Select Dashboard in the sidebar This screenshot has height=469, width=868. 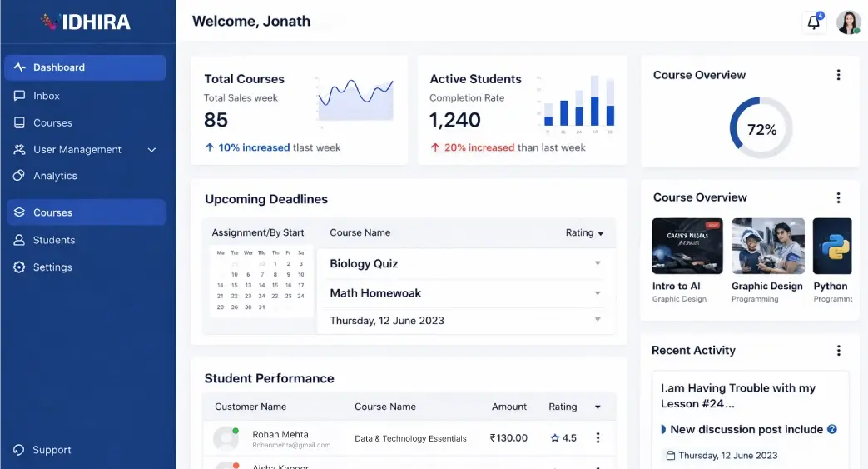click(85, 67)
